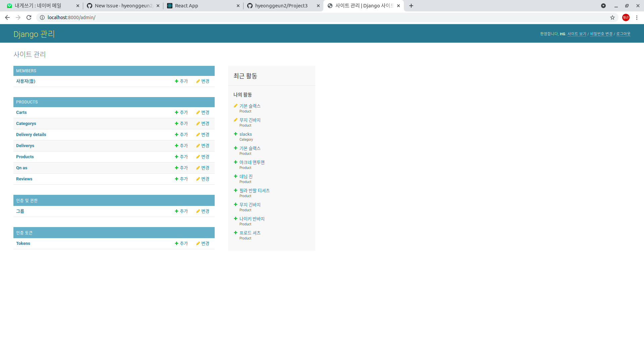The width and height of the screenshot is (644, 350).
Task: Open the red browser profile avatar
Action: tap(626, 17)
